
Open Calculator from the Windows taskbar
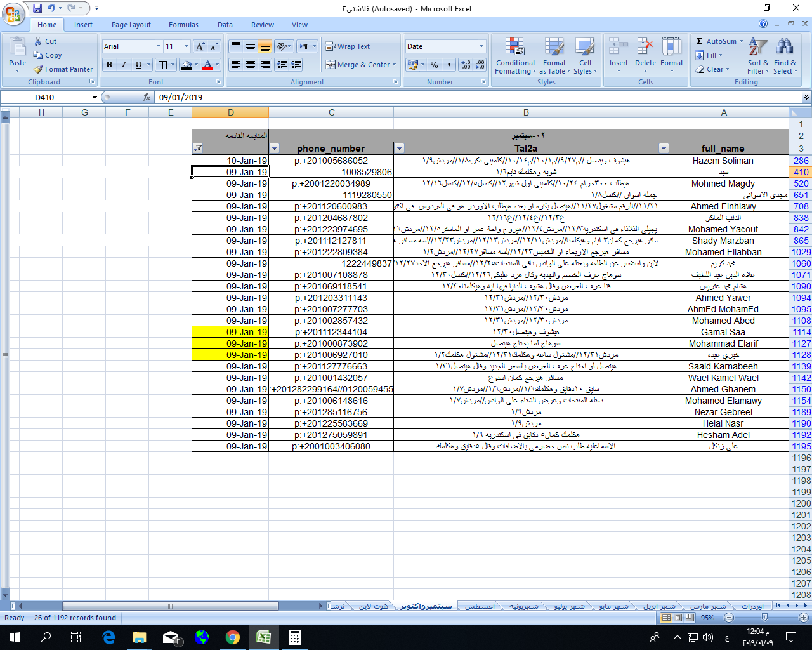tap(294, 637)
